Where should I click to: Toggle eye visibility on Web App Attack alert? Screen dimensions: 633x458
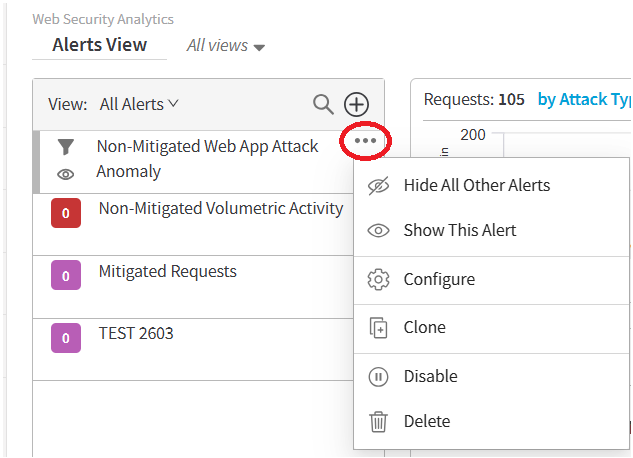point(65,174)
